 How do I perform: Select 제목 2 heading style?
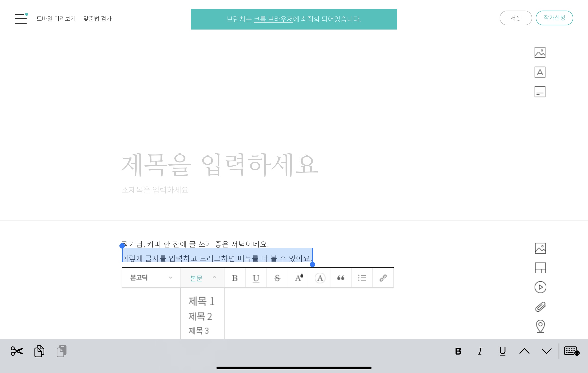point(200,316)
